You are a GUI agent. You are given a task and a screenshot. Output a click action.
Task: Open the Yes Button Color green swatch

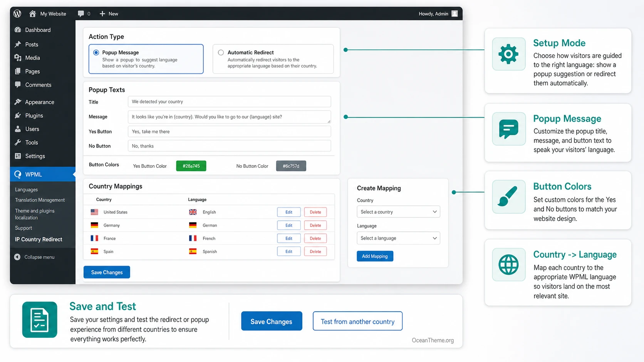coord(191,166)
